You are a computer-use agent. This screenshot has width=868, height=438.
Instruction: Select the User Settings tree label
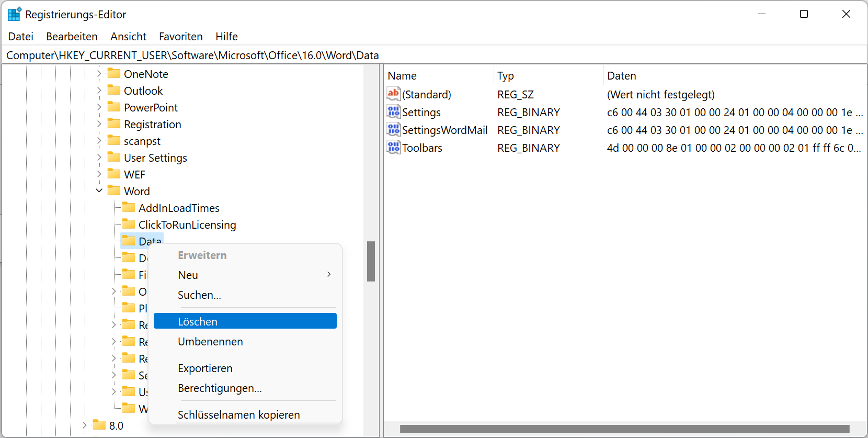(x=155, y=158)
